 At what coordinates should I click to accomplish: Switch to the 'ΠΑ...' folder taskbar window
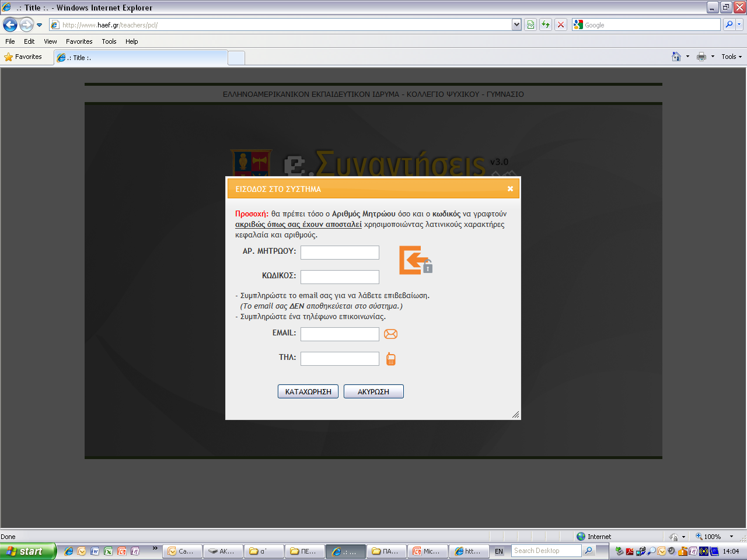(x=387, y=551)
